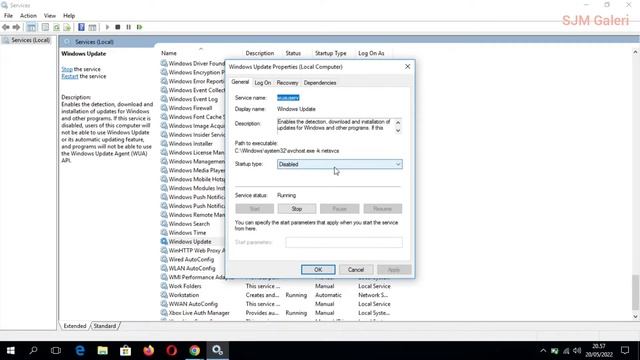Screen dimensions: 640x360
Task: Click the Services gear icon on the taskbar
Action: (218, 350)
